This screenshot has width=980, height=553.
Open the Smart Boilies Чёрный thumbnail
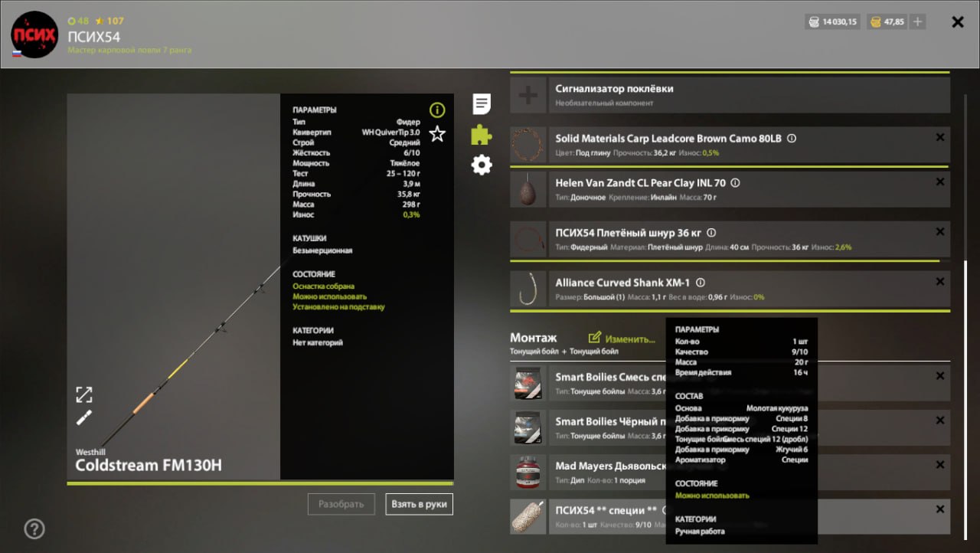point(528,427)
